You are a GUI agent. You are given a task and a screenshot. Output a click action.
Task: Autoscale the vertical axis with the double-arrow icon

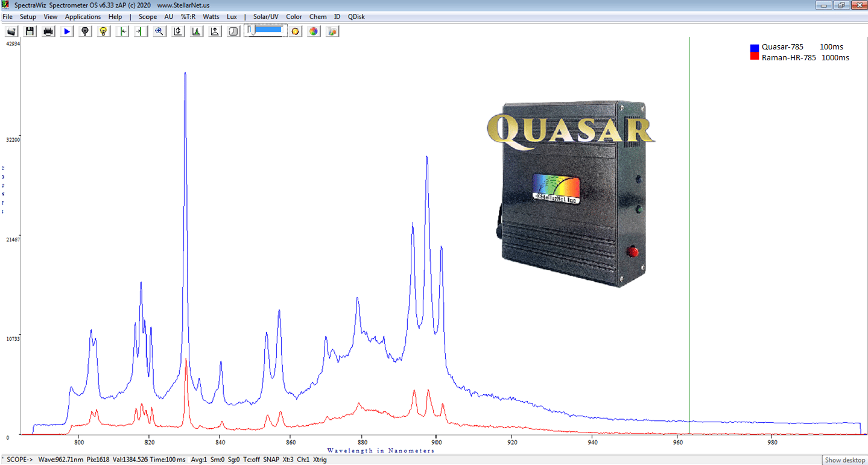(x=177, y=31)
